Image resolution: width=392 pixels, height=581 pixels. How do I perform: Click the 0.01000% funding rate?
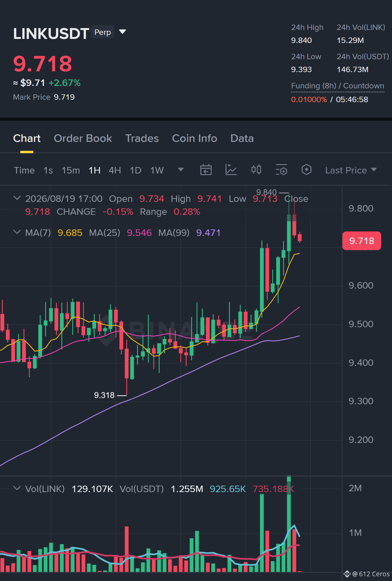tap(309, 99)
